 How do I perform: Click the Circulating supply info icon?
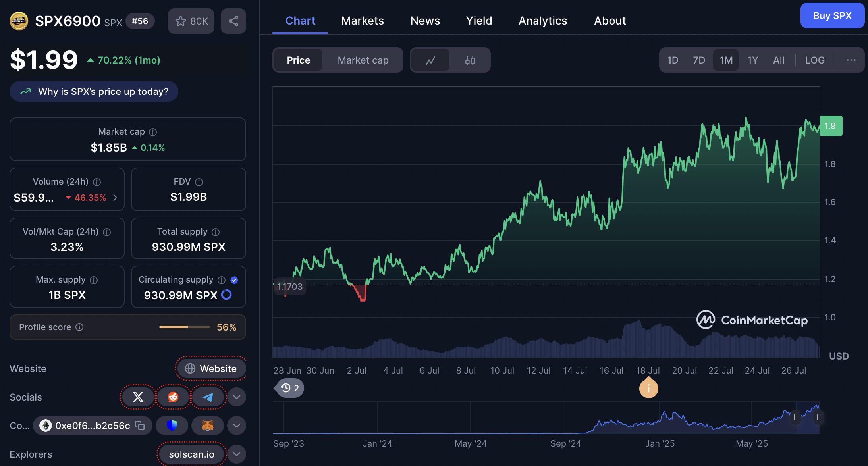pyautogui.click(x=222, y=280)
